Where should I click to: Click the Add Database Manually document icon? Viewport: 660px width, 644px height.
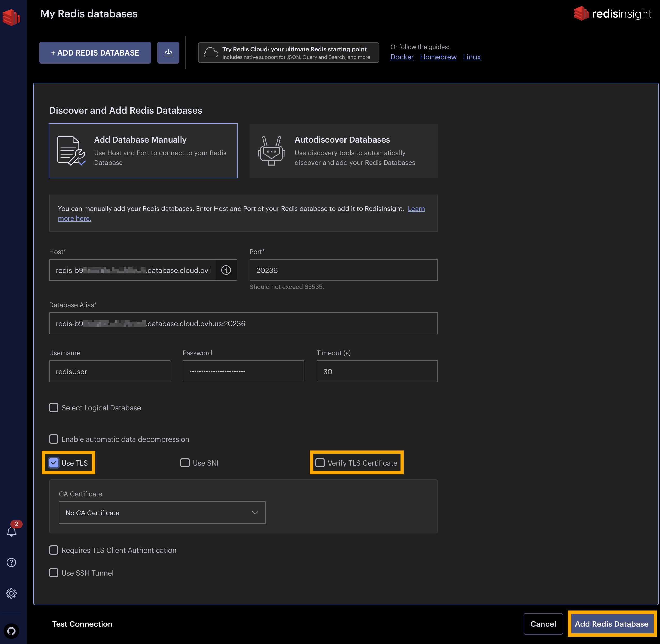pyautogui.click(x=71, y=151)
